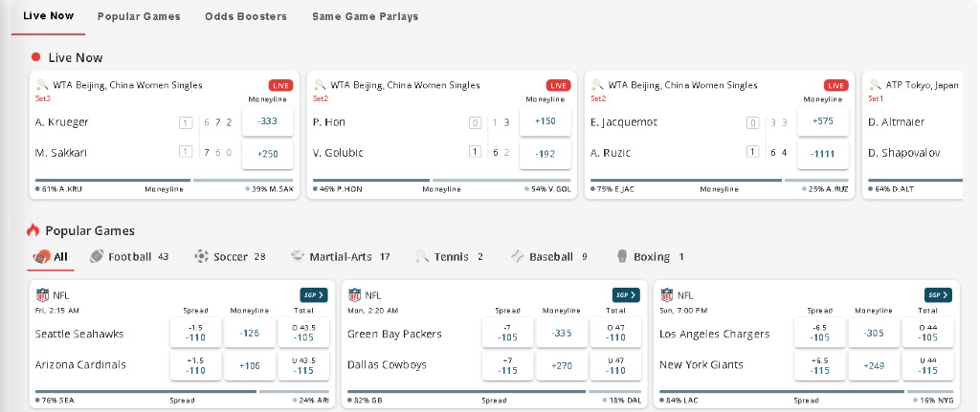This screenshot has height=412, width=980.
Task: Click the LIVE badge on P. Hon match
Action: pyautogui.click(x=558, y=85)
